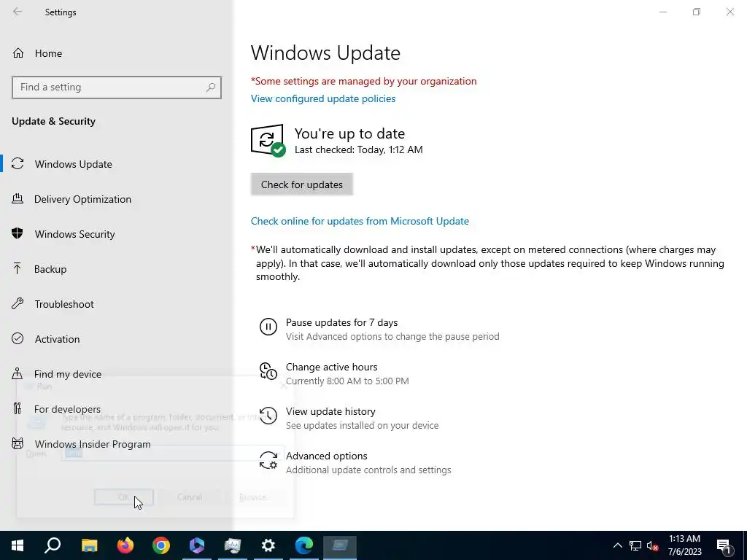Open View update history
The width and height of the screenshot is (747, 560).
[x=330, y=411]
